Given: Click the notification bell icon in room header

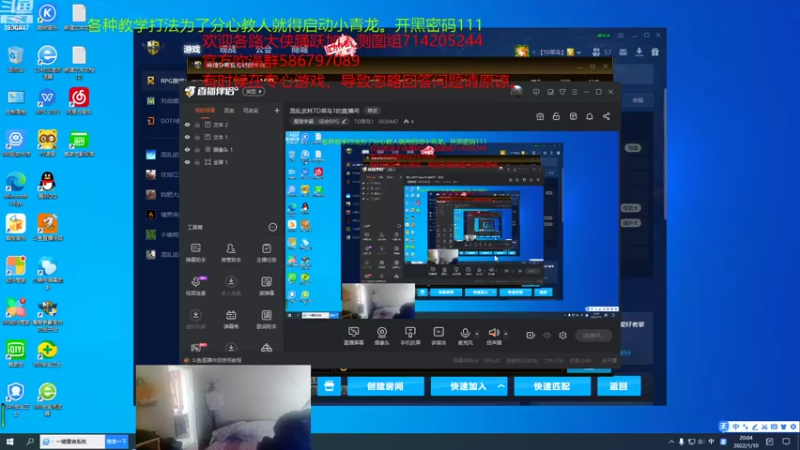Looking at the screenshot, I should 589,116.
